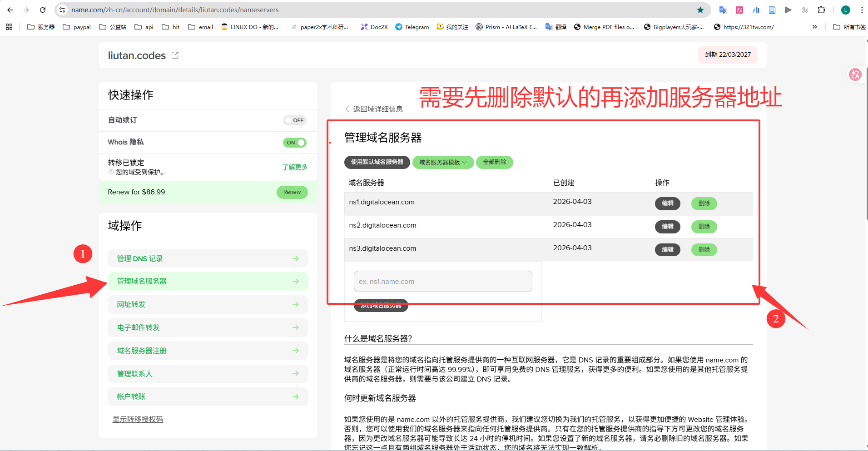868x451 pixels.
Task: Open the 电子邮件转发 menu item
Action: (208, 327)
